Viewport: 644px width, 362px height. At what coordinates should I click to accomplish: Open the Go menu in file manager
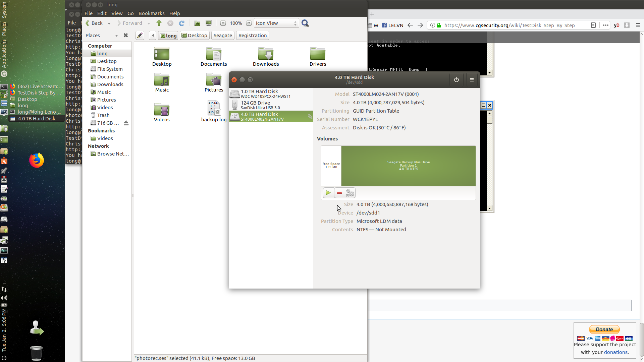pyautogui.click(x=130, y=13)
